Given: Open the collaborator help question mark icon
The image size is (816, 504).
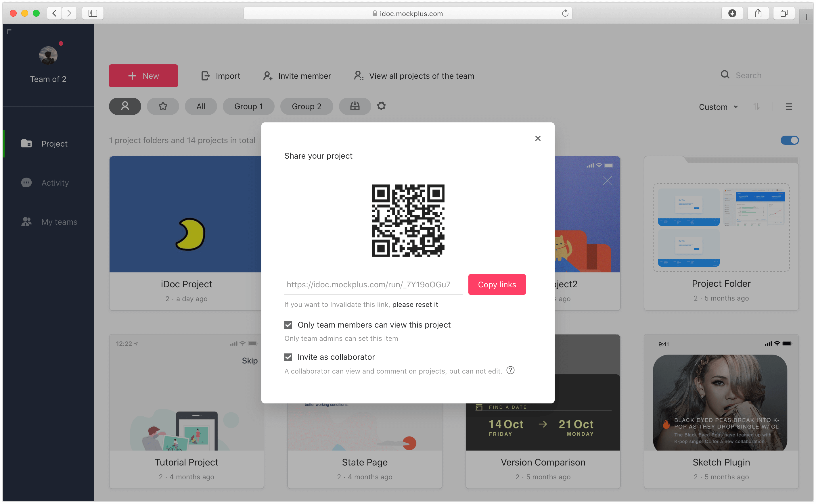Looking at the screenshot, I should [x=510, y=370].
